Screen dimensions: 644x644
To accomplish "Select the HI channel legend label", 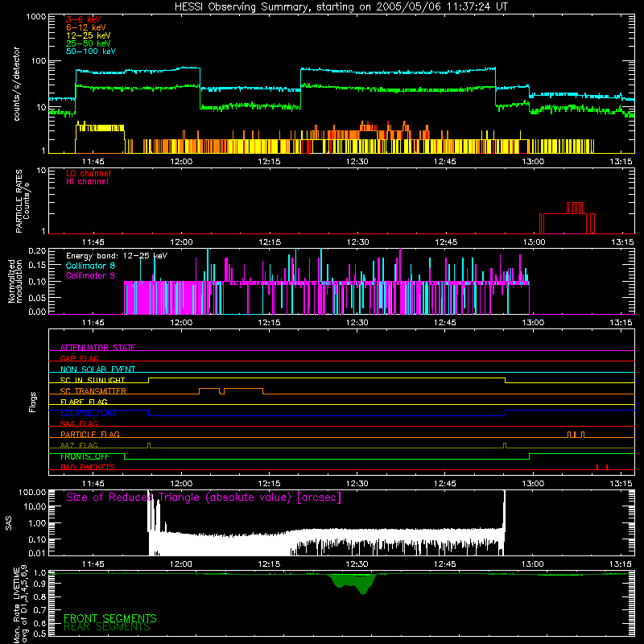I will (87, 182).
